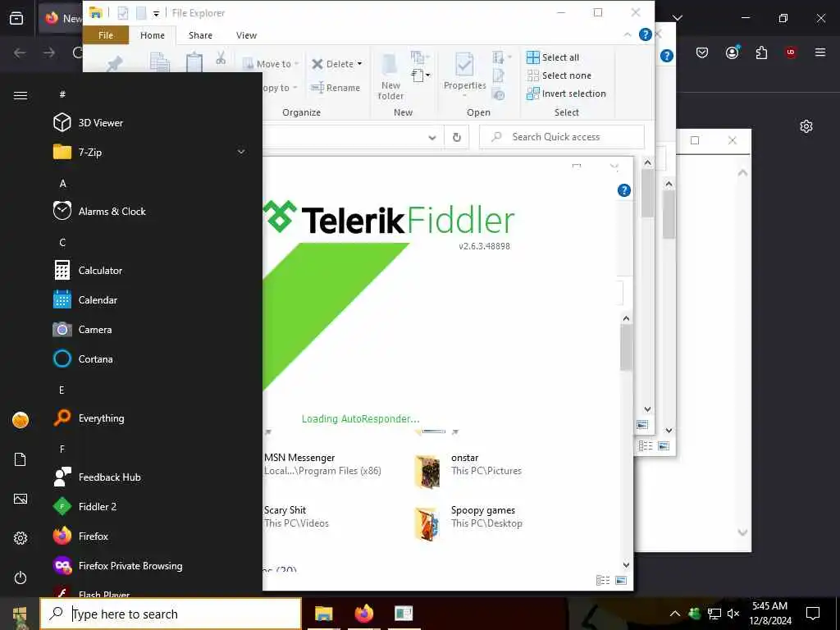Open Firefox application menu
840x630 pixels.
pyautogui.click(x=820, y=52)
